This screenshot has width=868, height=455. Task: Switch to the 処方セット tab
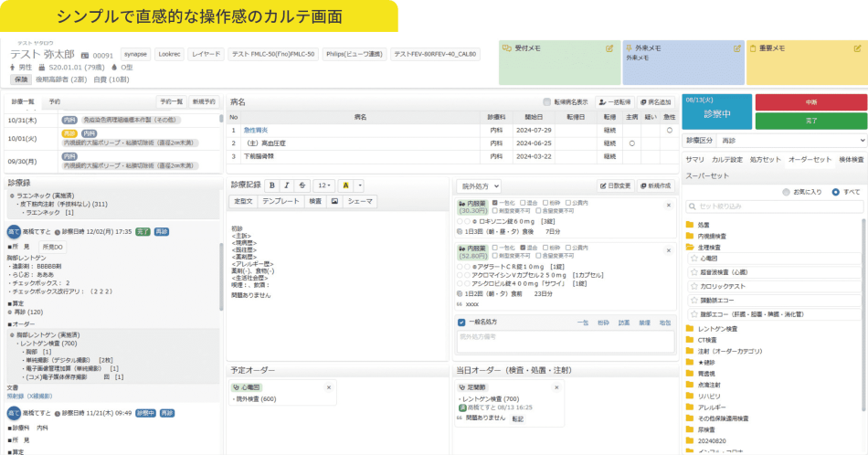click(765, 160)
